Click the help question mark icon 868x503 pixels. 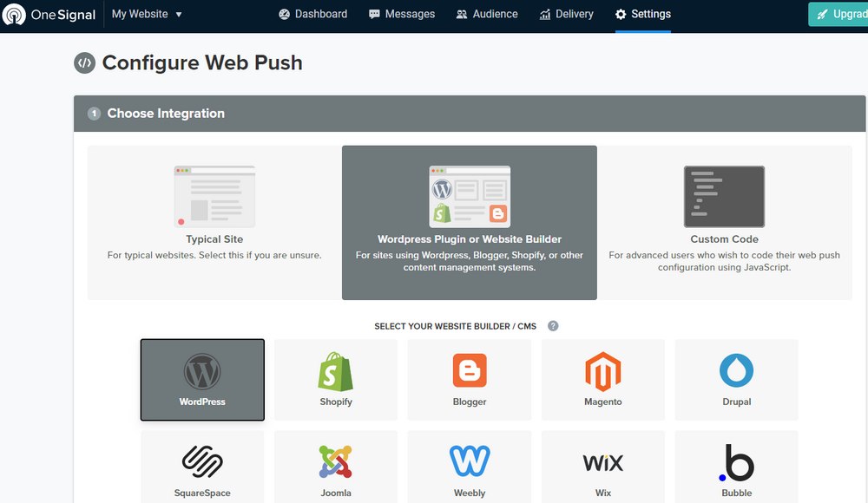coord(553,326)
